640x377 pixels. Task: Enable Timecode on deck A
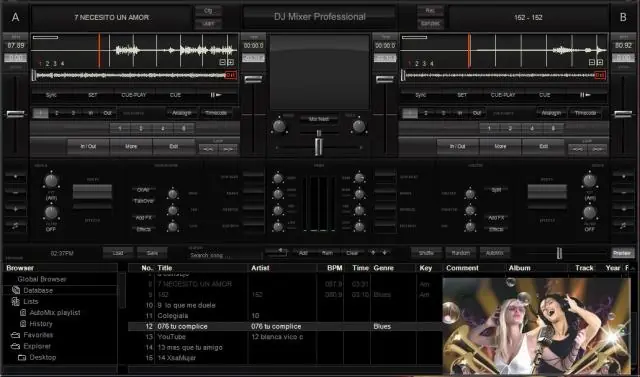click(216, 113)
